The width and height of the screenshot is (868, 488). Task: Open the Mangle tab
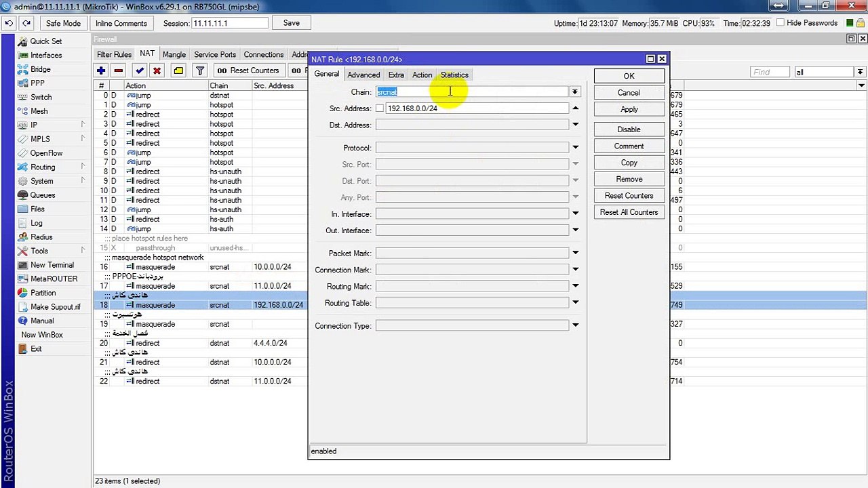click(174, 54)
